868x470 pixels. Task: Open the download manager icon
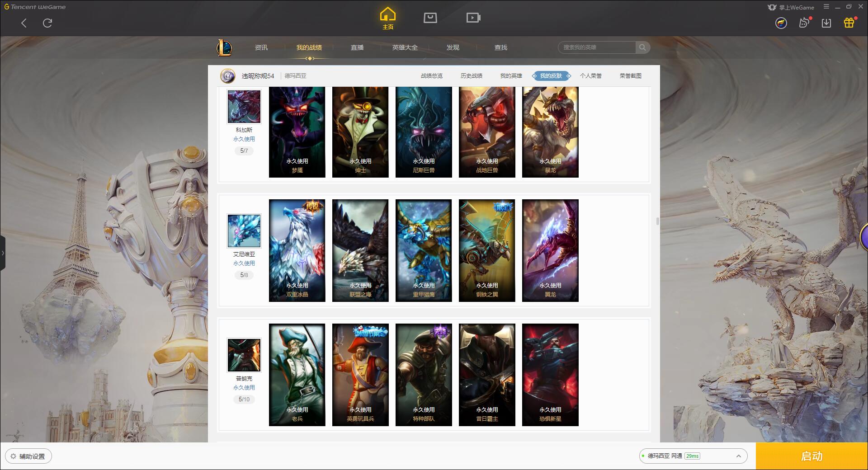(826, 23)
